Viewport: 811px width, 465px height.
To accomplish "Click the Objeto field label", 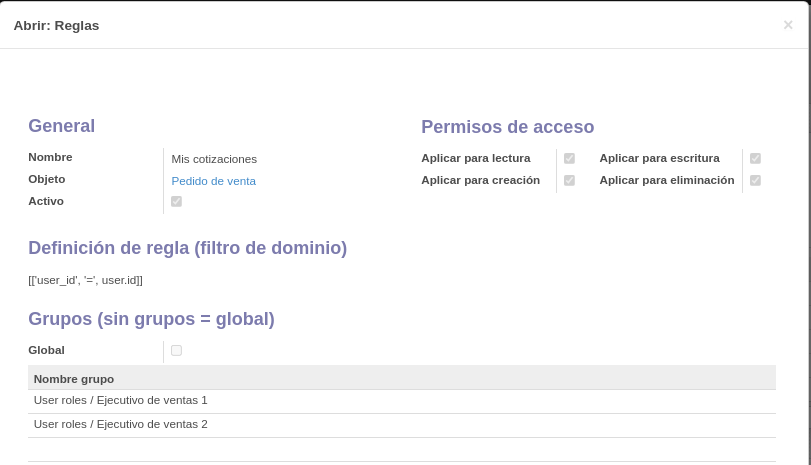I will point(47,179).
